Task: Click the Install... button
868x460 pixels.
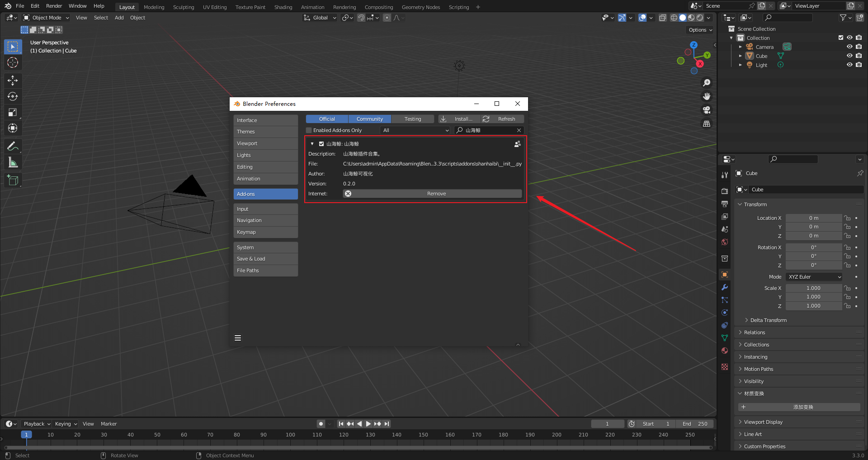Action: [459, 119]
